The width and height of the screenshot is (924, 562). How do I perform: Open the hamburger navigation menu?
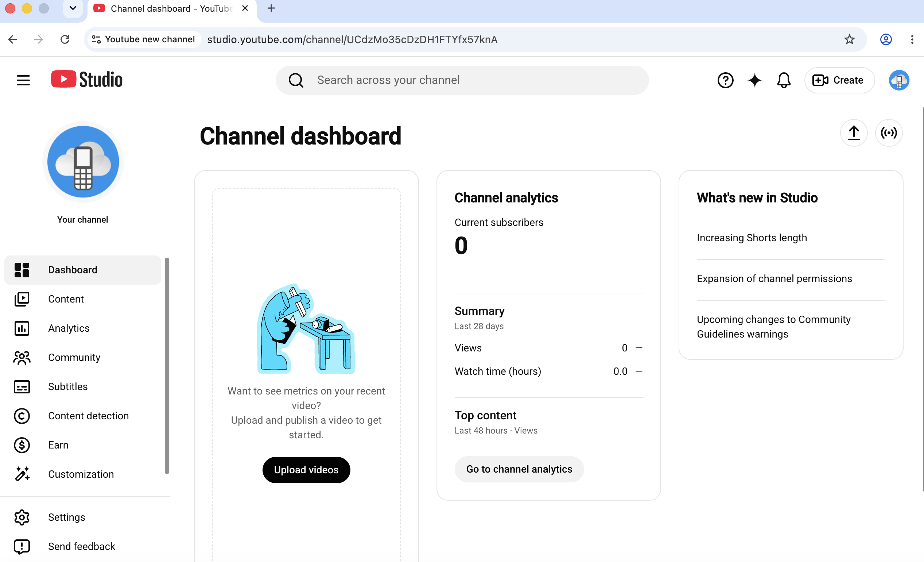point(23,80)
